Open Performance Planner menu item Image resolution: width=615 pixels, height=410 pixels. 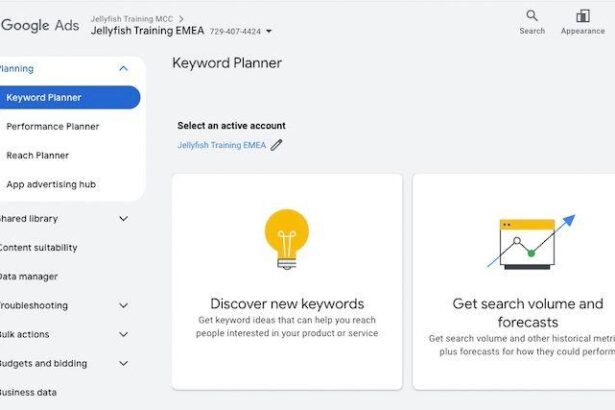point(53,127)
